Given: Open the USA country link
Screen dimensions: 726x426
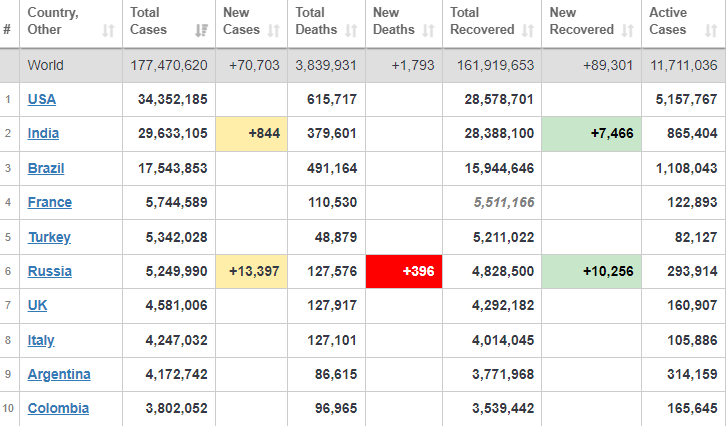Looking at the screenshot, I should tap(42, 99).
